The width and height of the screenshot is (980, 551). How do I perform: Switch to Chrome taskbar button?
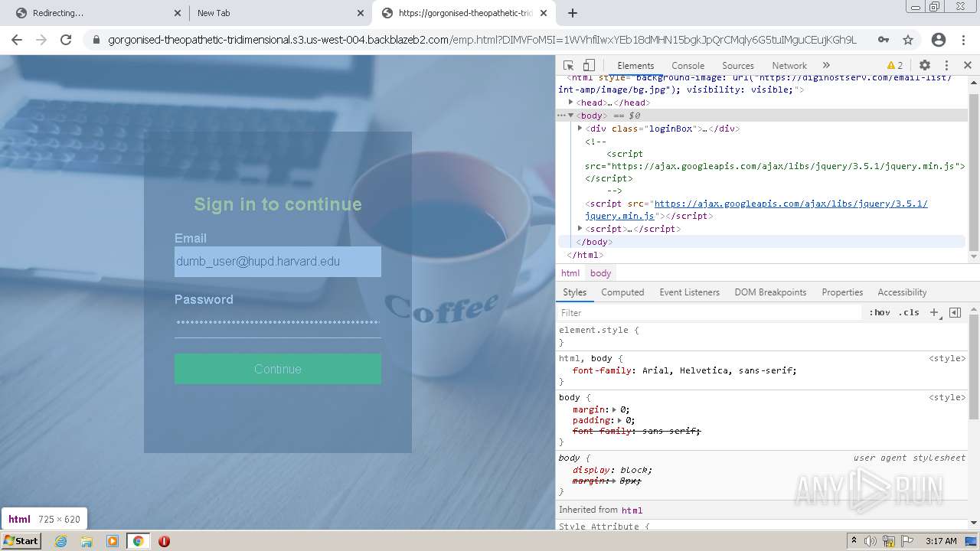138,541
